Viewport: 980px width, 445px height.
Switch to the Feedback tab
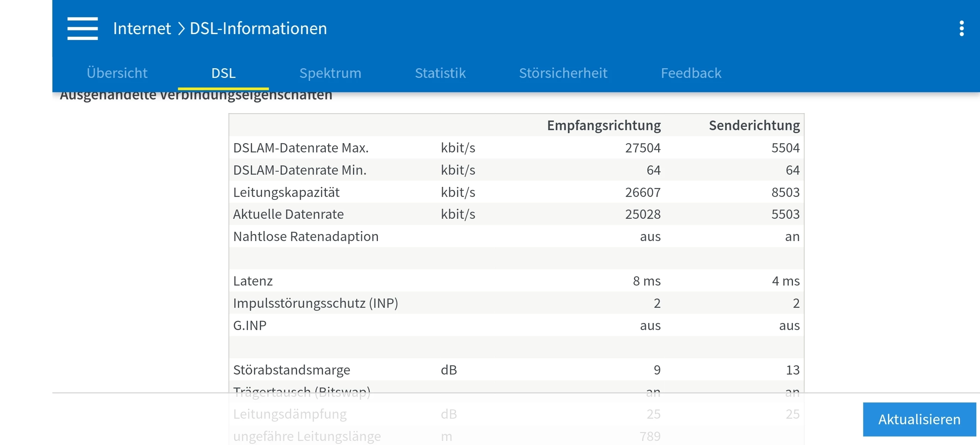(690, 73)
